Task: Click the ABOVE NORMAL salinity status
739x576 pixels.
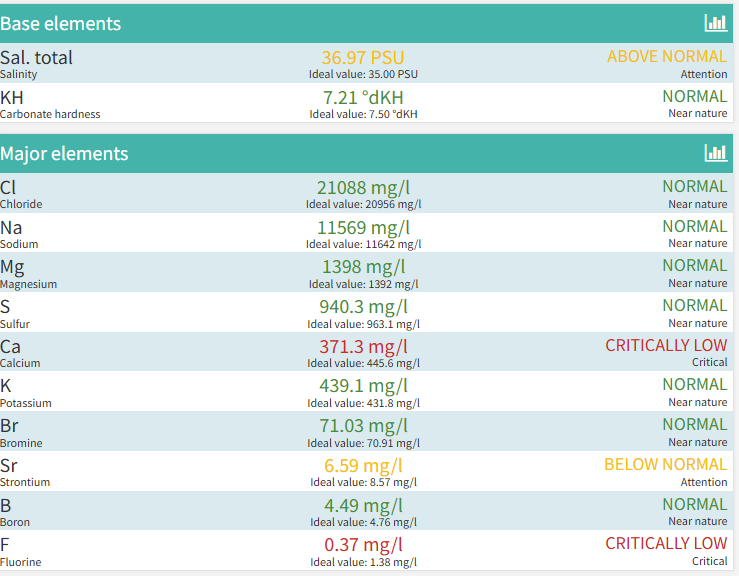Action: [x=667, y=56]
